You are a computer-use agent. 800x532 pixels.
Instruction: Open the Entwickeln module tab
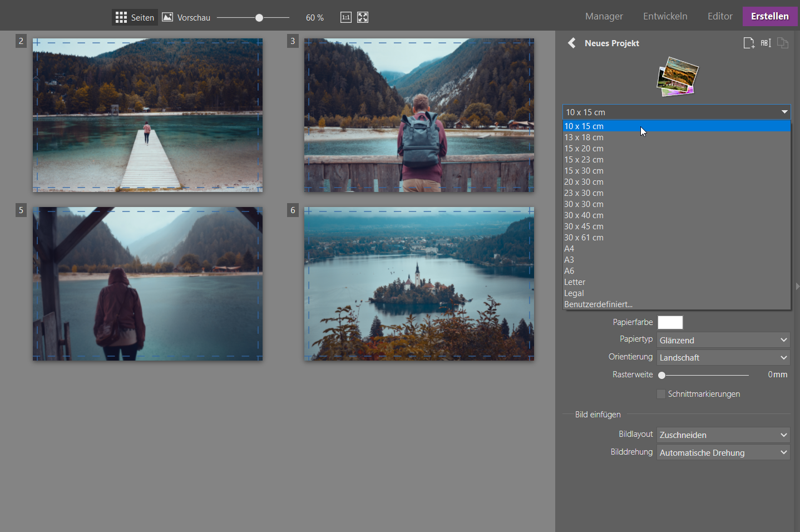[665, 16]
